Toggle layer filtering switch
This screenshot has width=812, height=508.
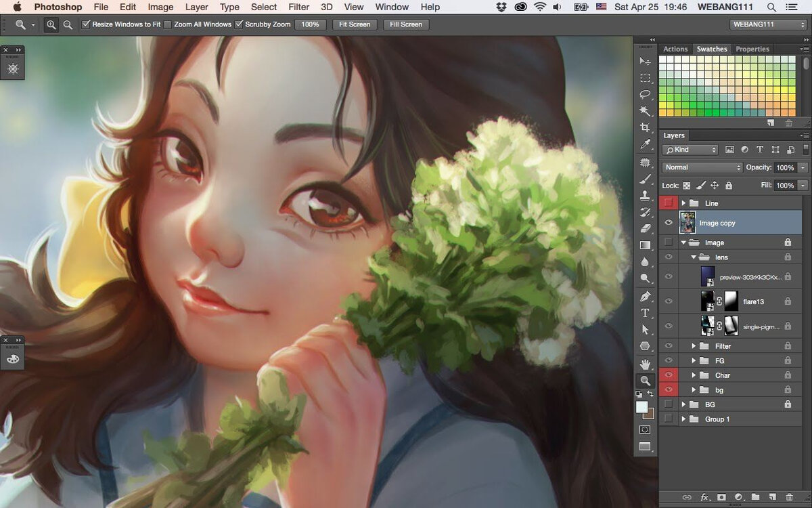(x=805, y=150)
